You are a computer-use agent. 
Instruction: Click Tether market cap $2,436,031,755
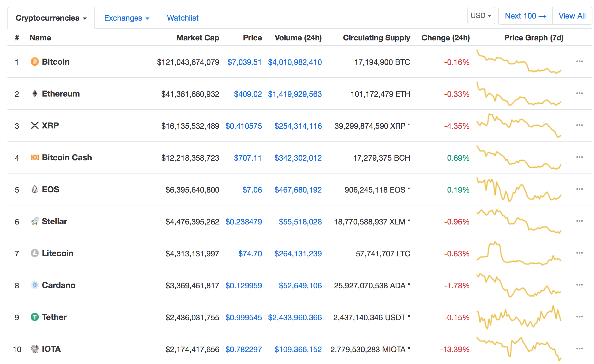tap(192, 317)
